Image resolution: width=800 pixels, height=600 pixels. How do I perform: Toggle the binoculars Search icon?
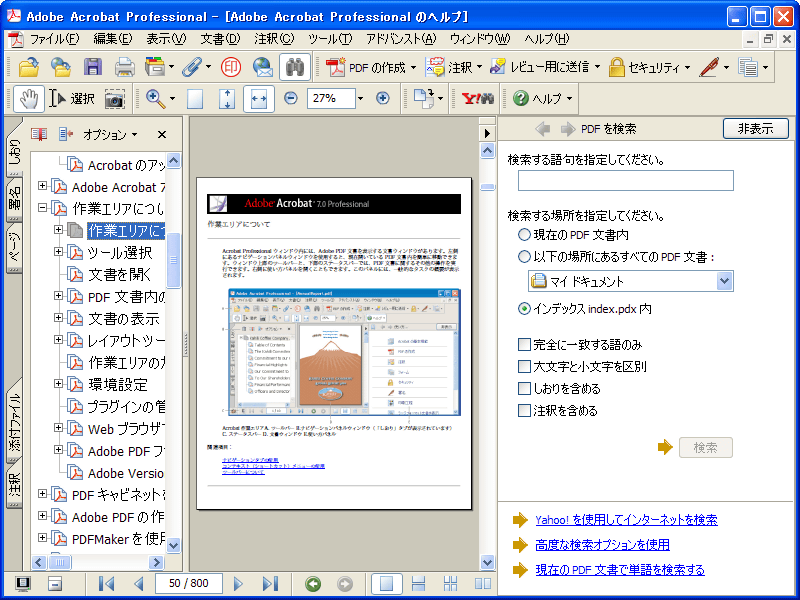295,67
